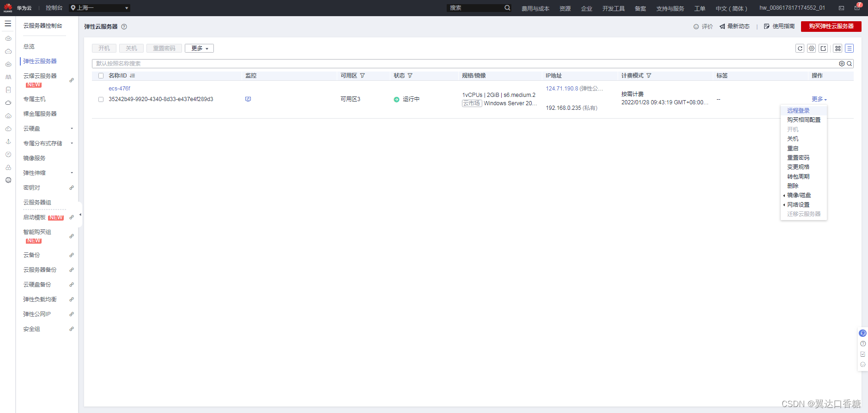Expand the 网络设置 submenu
Screen dimensions: 868x413
[798, 205]
